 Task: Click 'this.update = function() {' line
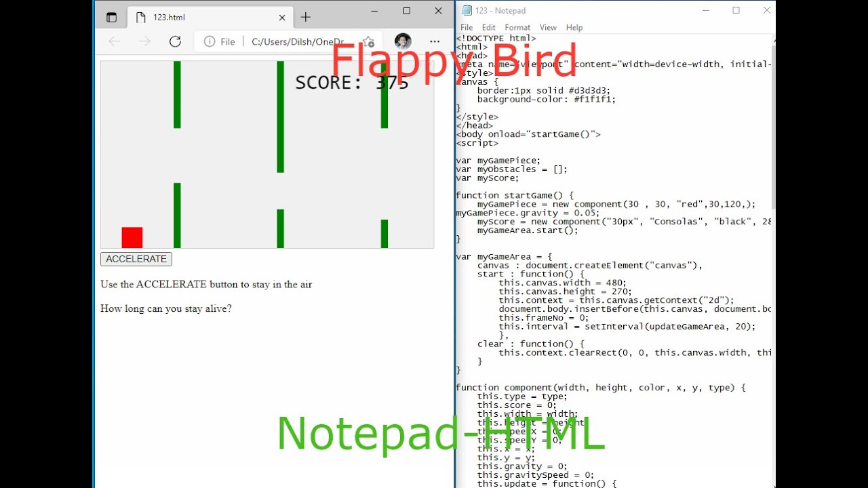547,483
